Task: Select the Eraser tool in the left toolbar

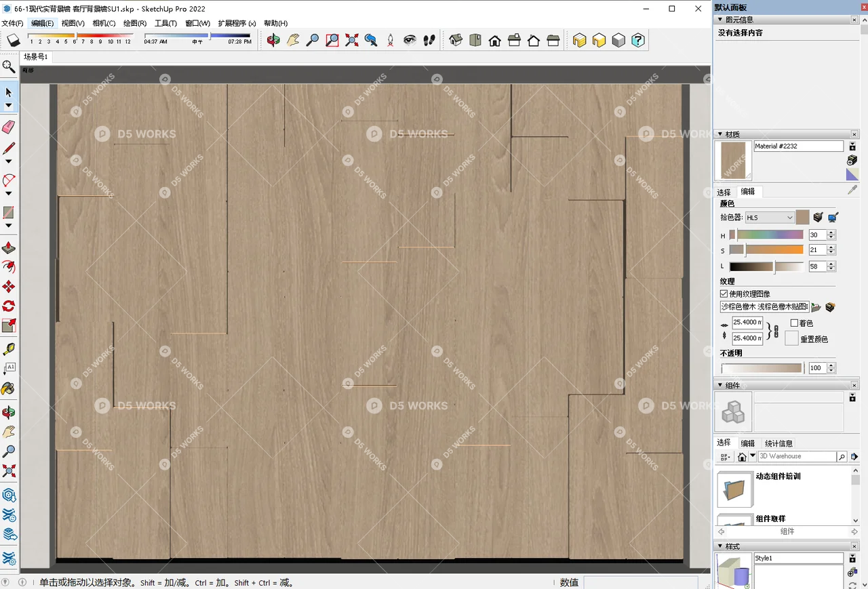Action: 9,127
